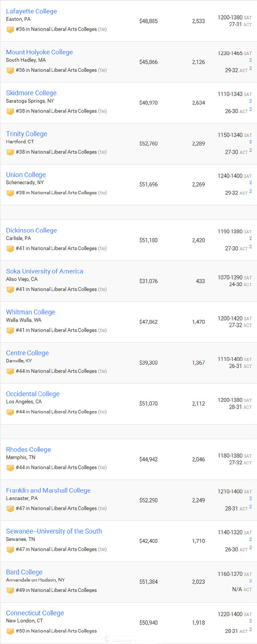
Task: Open the Dickinson College link
Action: point(31,231)
